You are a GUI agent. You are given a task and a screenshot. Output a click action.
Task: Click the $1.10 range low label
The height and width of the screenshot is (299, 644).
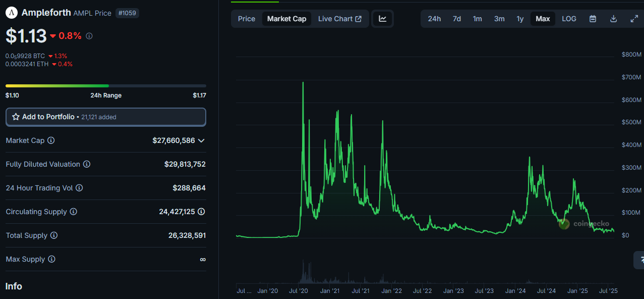pyautogui.click(x=12, y=95)
